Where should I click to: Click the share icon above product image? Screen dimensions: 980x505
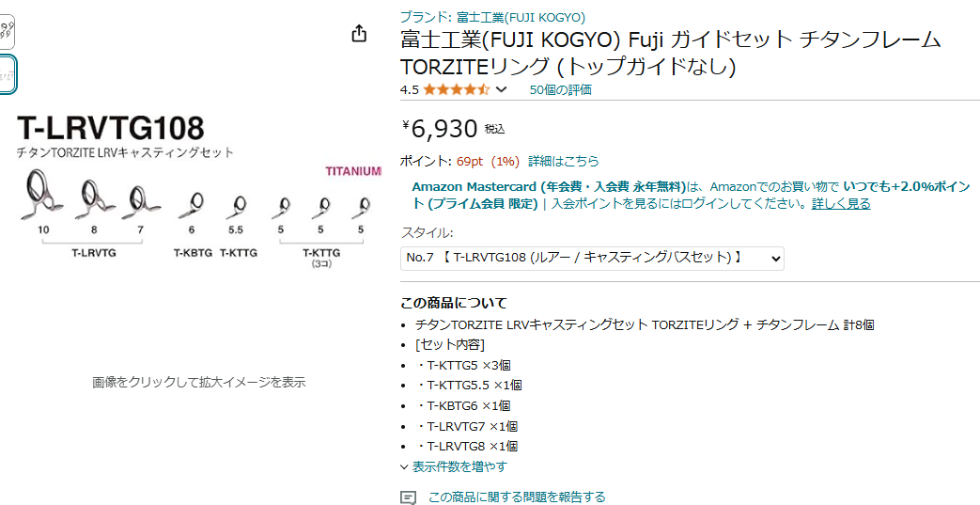pyautogui.click(x=359, y=33)
